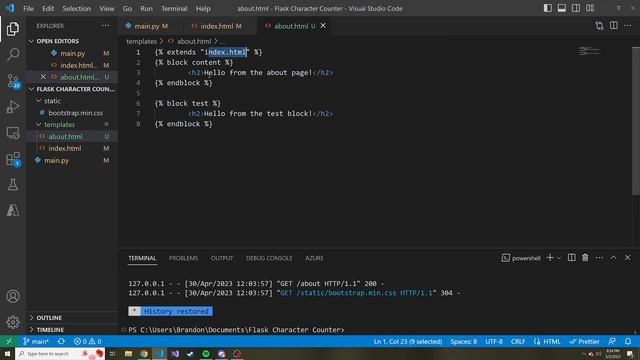Open the Accounts menu icon
The height and width of the screenshot is (360, 640).
[x=13, y=296]
